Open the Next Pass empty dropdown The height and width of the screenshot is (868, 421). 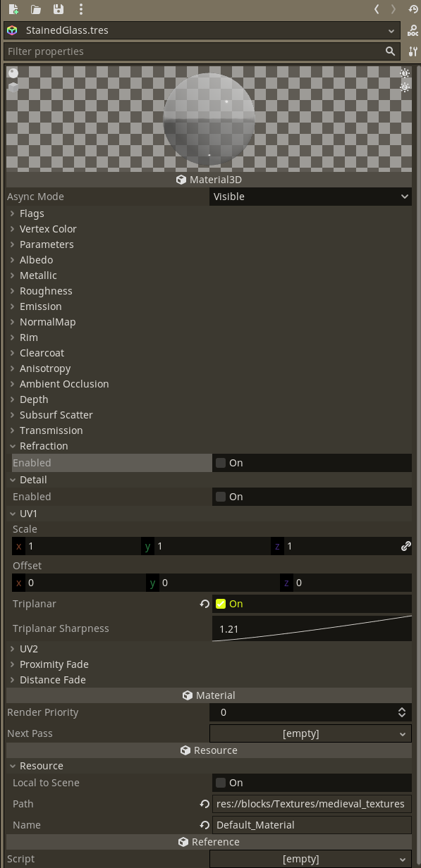click(x=310, y=733)
